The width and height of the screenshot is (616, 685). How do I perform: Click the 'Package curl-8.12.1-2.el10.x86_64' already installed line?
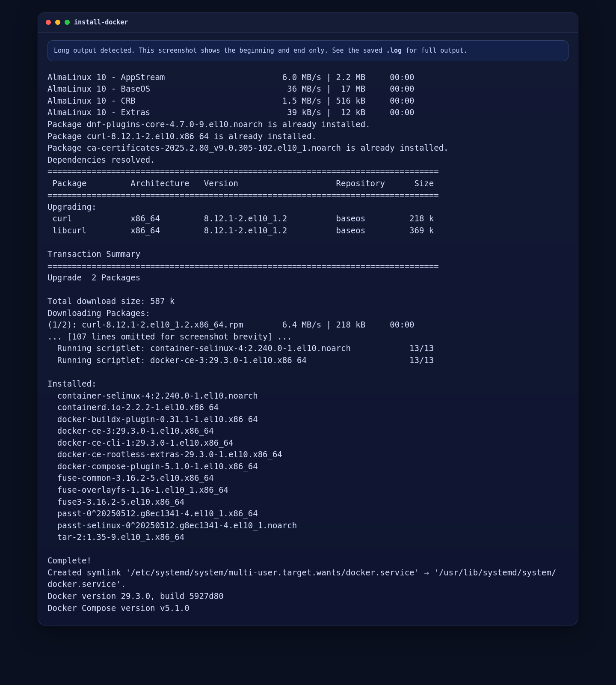click(x=182, y=137)
